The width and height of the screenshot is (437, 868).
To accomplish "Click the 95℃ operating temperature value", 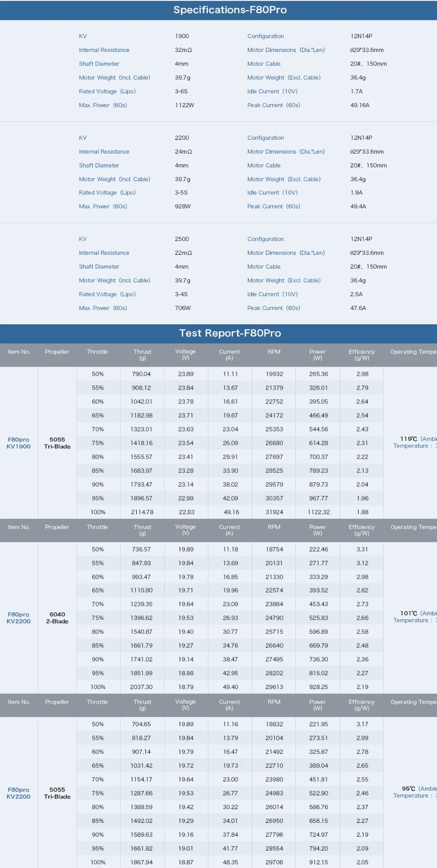I will [409, 788].
